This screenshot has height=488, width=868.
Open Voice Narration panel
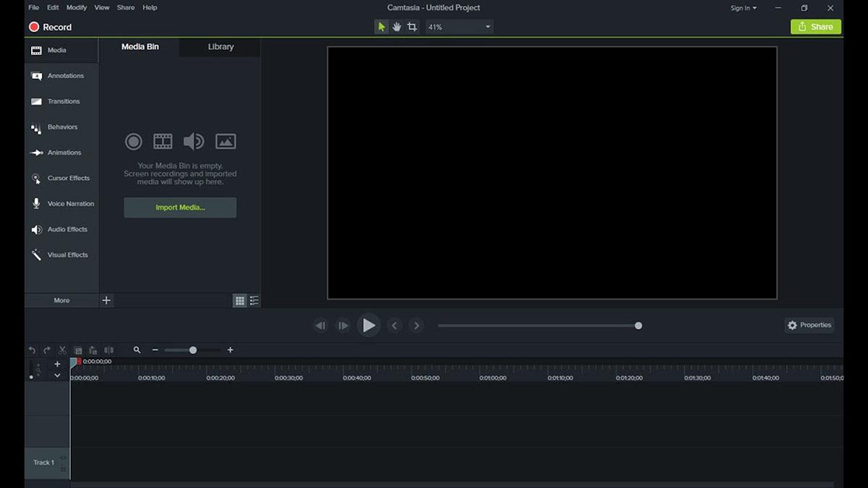61,204
